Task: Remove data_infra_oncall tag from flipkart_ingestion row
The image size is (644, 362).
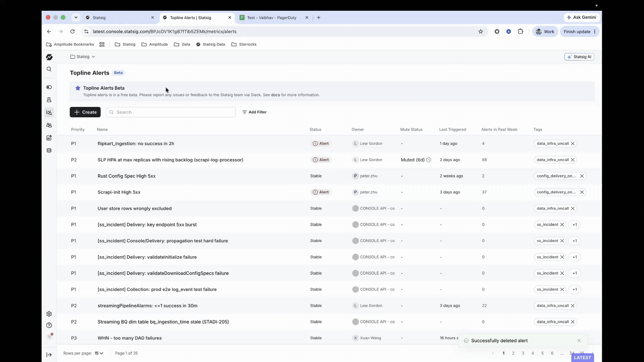Action: click(573, 143)
